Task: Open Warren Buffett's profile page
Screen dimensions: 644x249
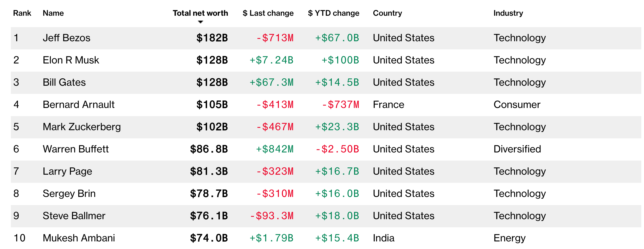Action: point(76,149)
